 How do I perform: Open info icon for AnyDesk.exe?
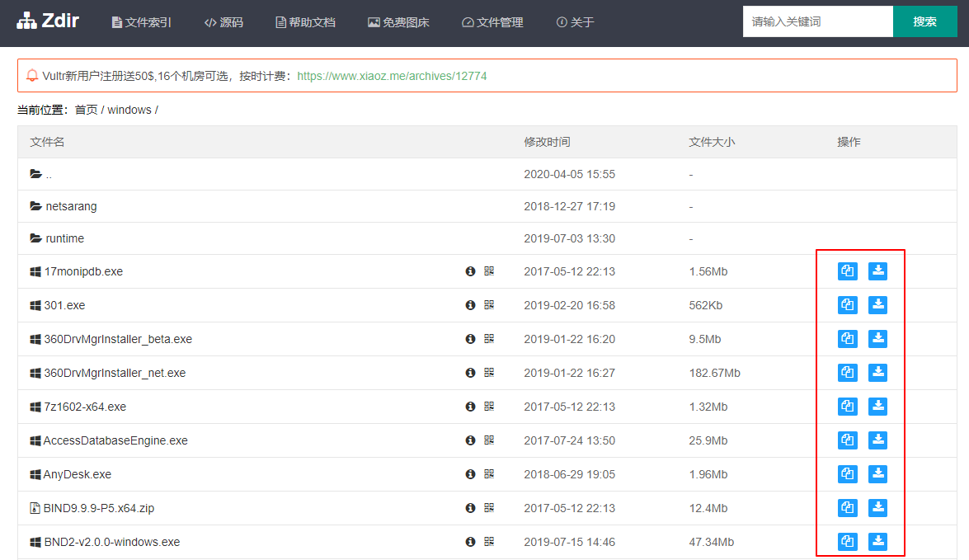470,474
